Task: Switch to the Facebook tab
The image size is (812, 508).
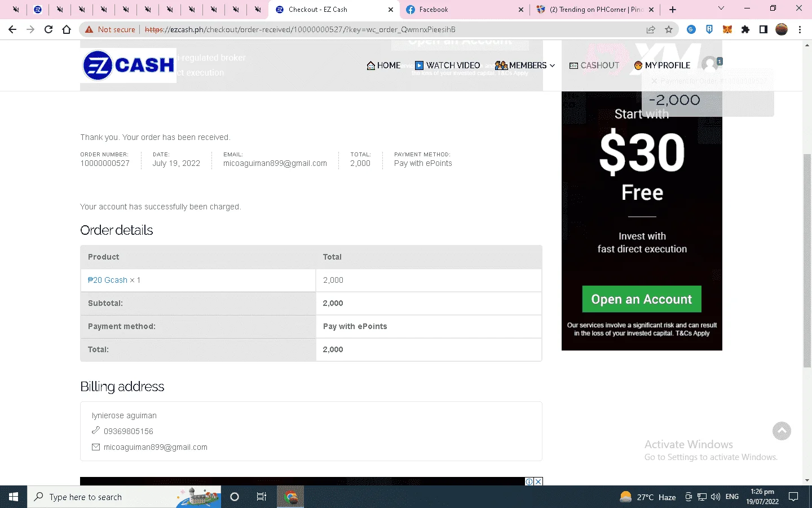Action: click(465, 10)
